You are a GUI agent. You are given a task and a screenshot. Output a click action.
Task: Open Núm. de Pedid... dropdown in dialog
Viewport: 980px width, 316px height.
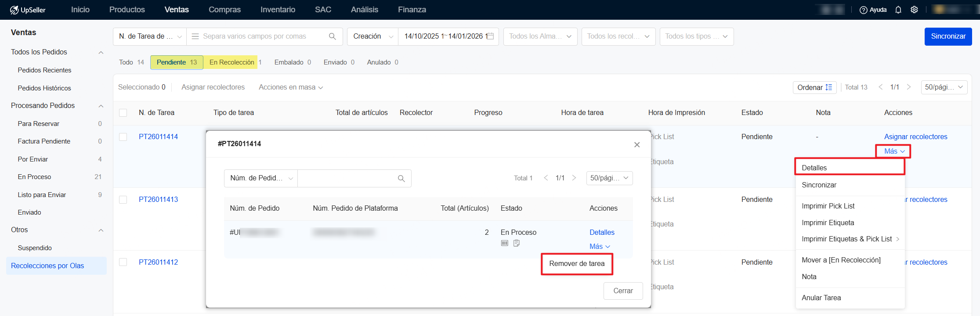coord(261,178)
